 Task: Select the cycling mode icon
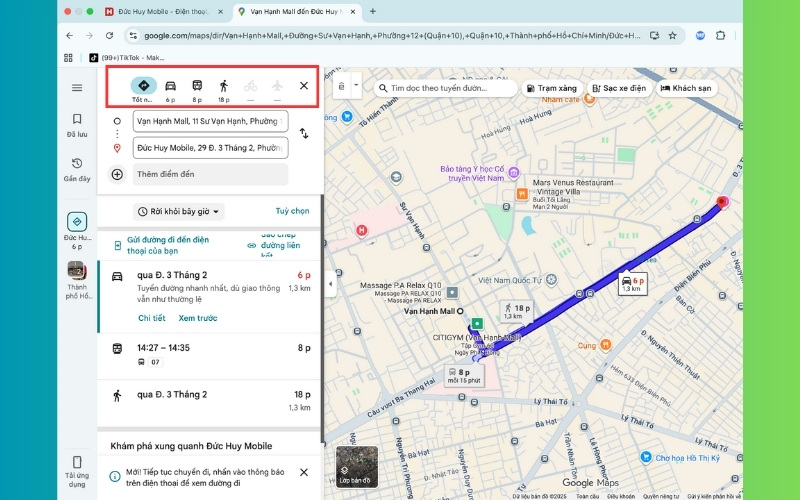[250, 86]
